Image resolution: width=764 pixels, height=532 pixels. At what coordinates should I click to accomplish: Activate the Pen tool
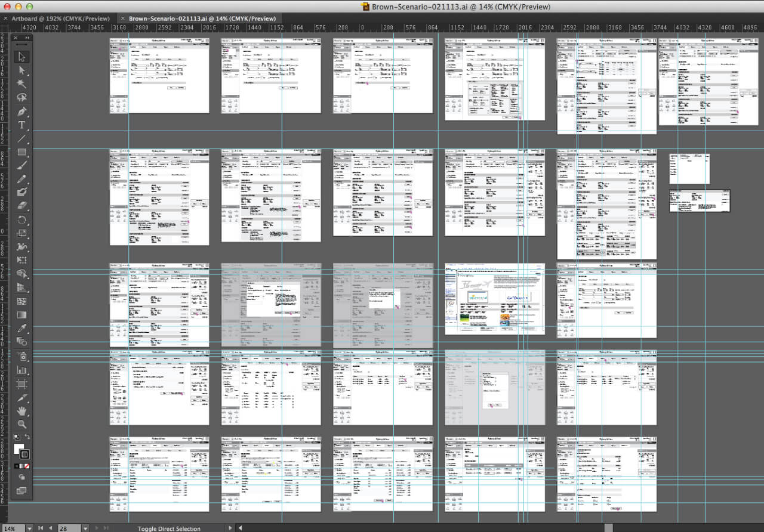pos(22,112)
